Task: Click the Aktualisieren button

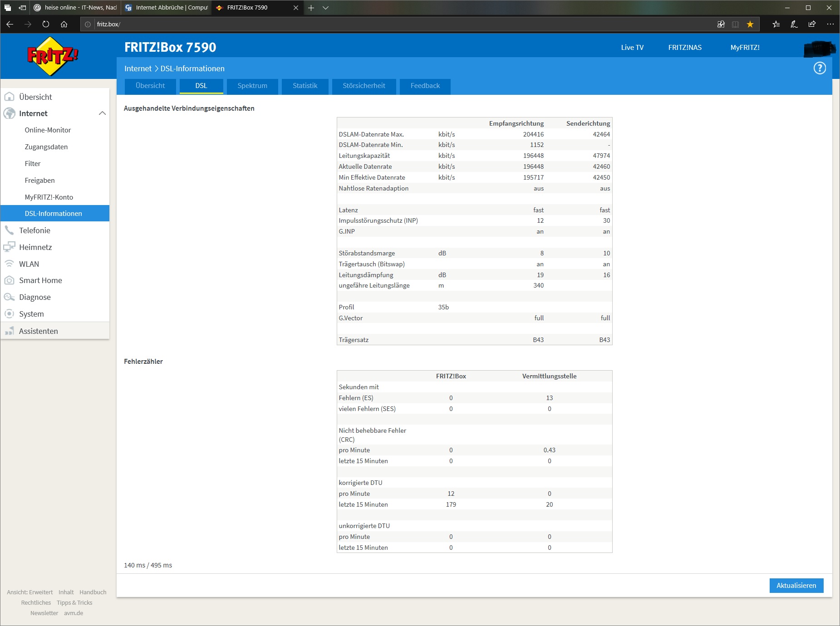Action: (796, 586)
